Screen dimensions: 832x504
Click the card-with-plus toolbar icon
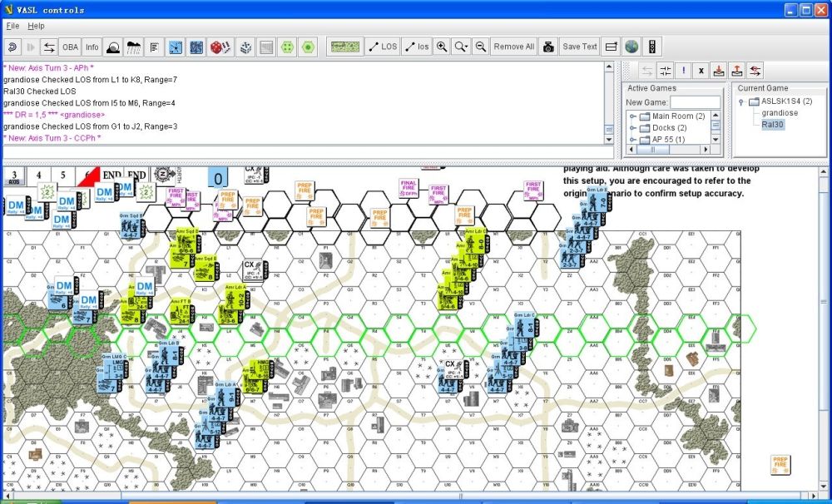tap(612, 47)
